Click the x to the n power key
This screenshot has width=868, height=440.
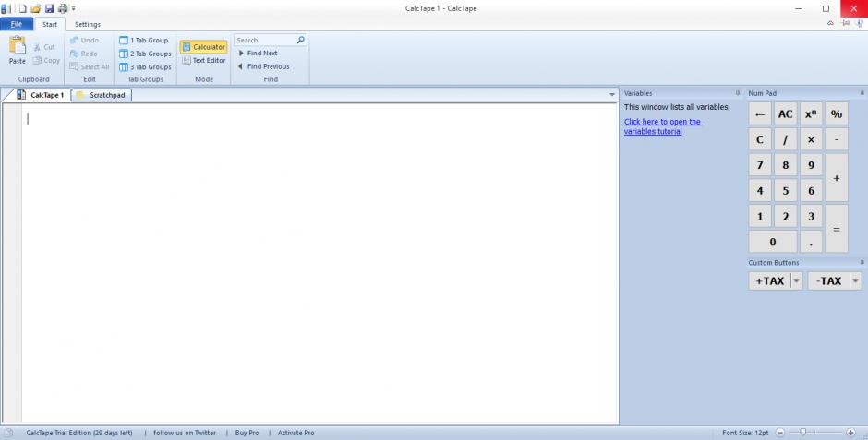pyautogui.click(x=811, y=113)
